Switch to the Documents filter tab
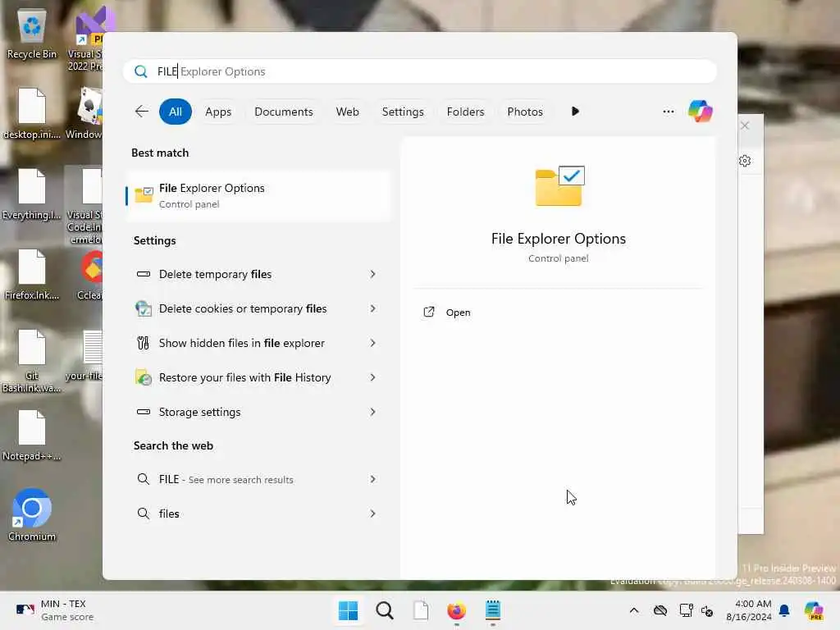 [x=283, y=112]
